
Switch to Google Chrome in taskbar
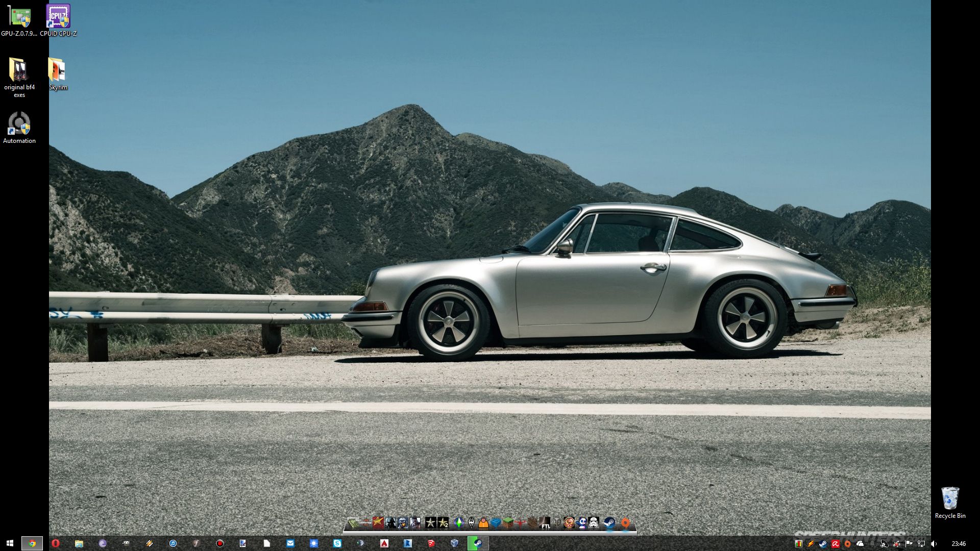(32, 543)
